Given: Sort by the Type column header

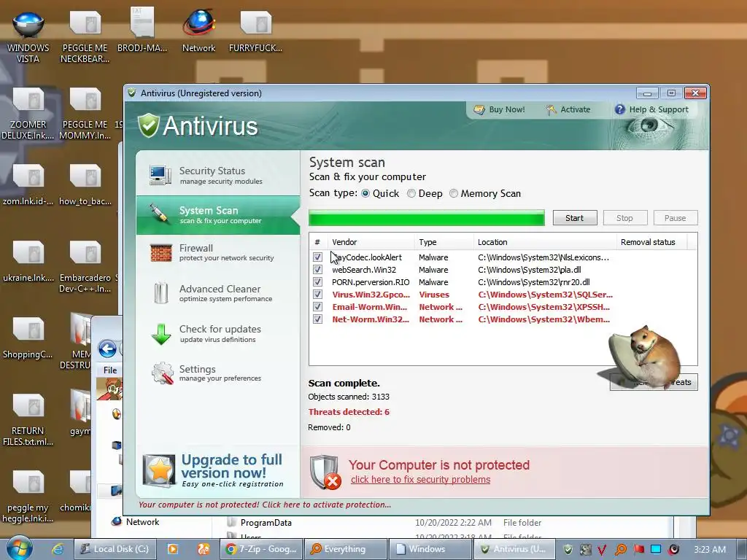Looking at the screenshot, I should [444, 242].
